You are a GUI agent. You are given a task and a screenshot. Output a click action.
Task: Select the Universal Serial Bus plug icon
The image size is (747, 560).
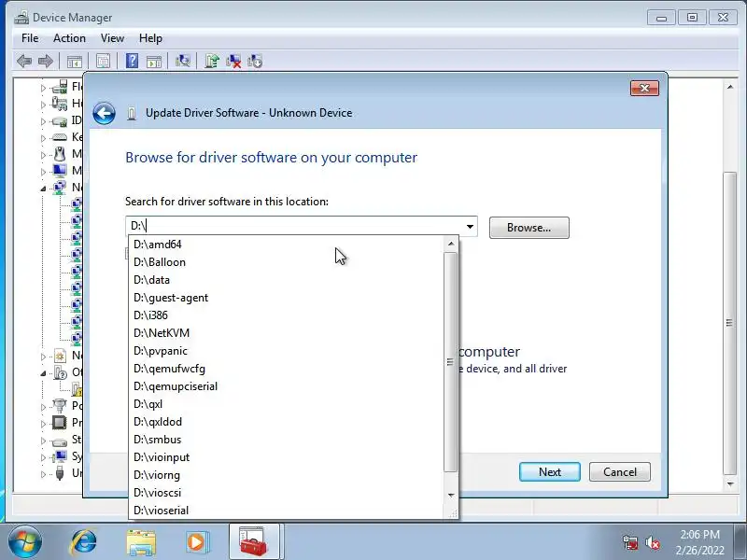[60, 473]
